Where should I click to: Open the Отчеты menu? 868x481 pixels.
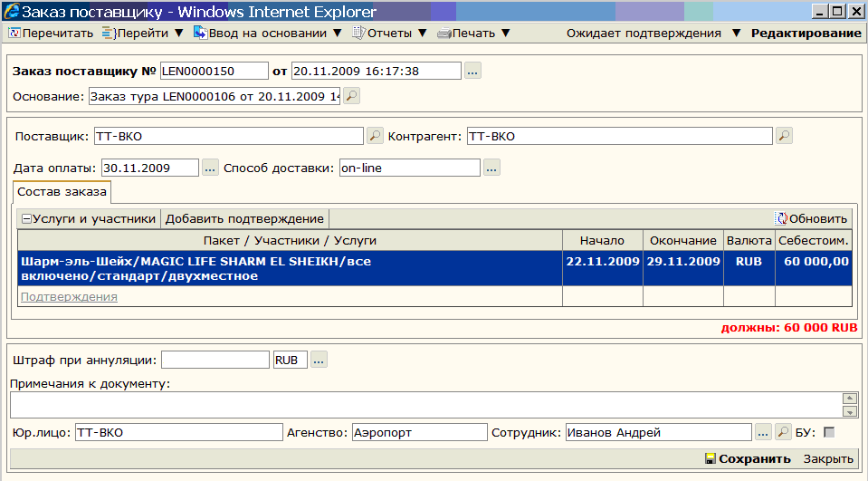[390, 34]
